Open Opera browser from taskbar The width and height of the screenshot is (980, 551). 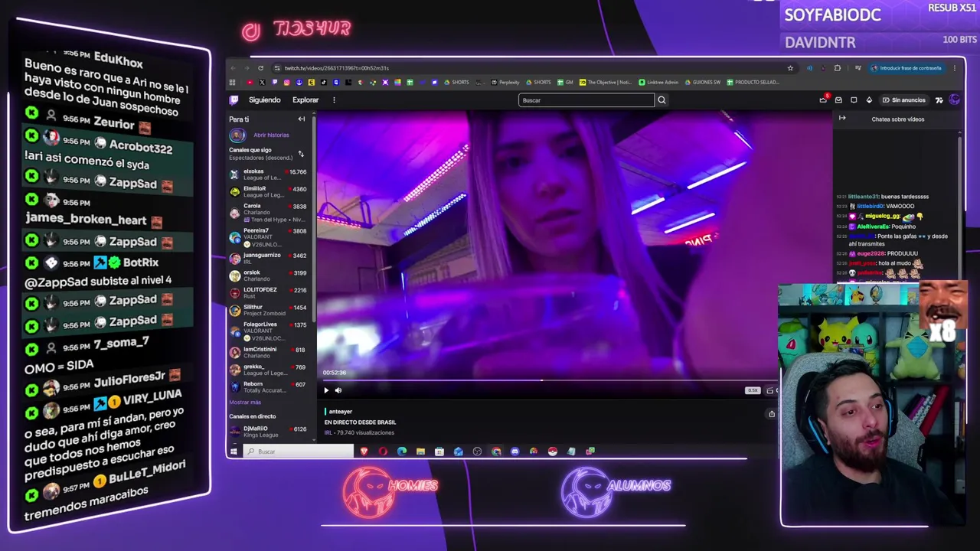383,452
